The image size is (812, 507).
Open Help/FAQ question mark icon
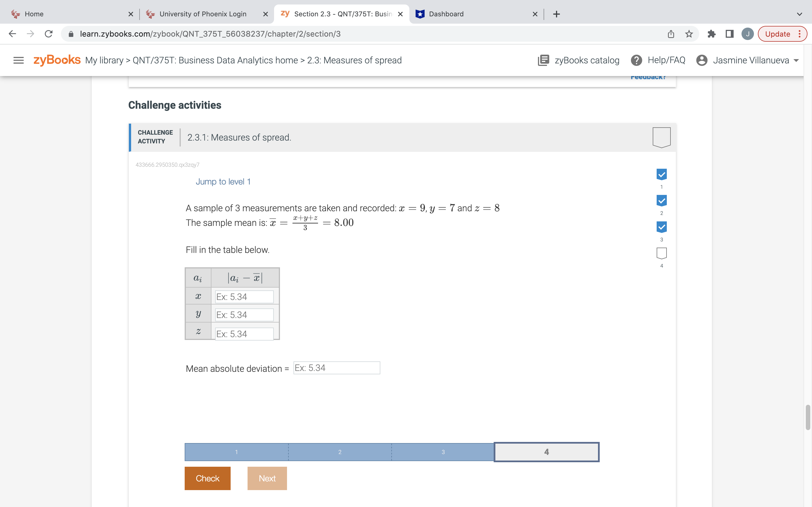point(636,60)
